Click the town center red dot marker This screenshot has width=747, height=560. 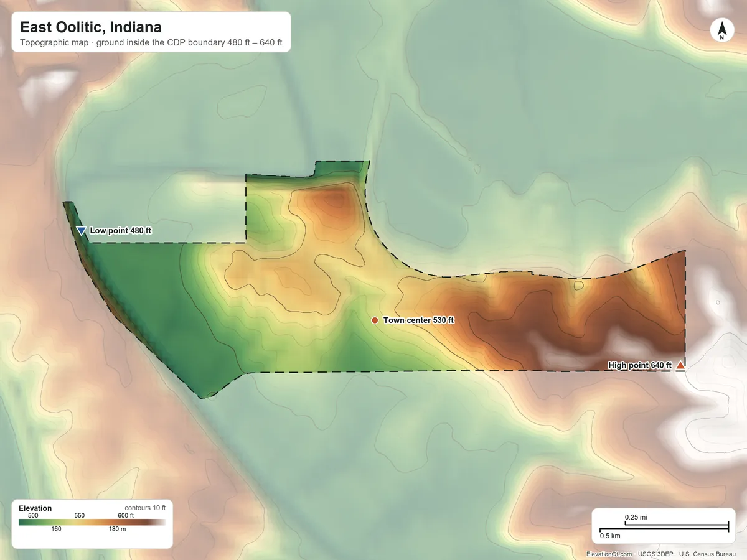375,320
